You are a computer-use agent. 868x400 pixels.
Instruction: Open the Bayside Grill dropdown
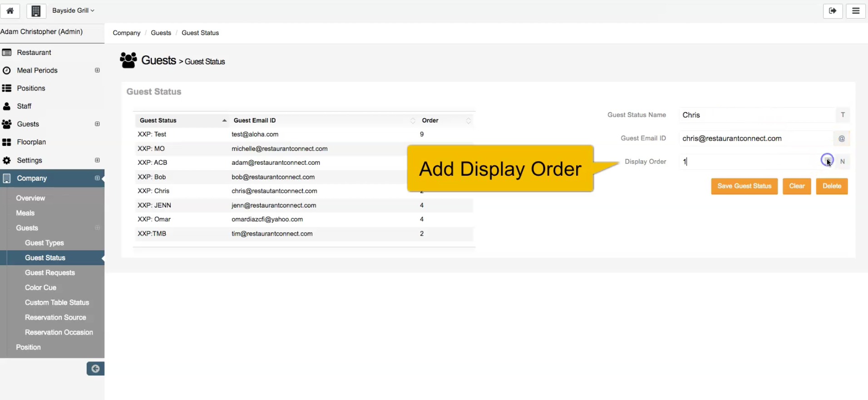click(x=73, y=10)
